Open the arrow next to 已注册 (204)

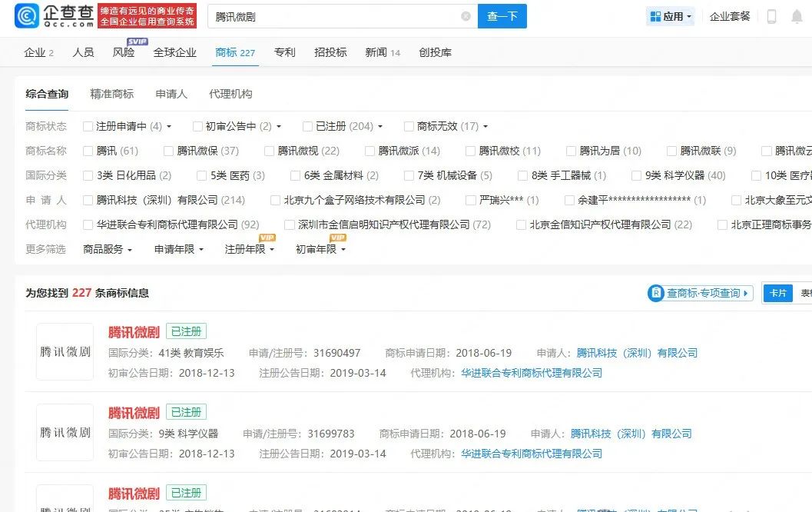pyautogui.click(x=380, y=126)
